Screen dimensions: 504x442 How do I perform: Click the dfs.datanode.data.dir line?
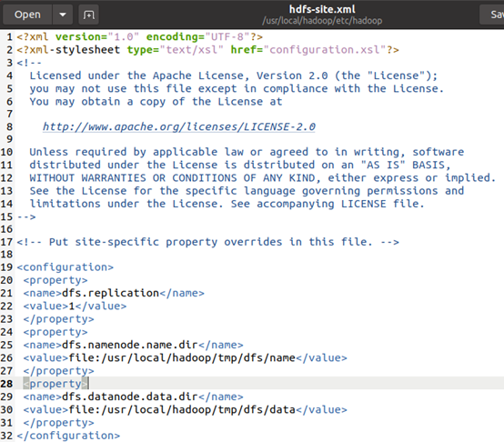[133, 397]
